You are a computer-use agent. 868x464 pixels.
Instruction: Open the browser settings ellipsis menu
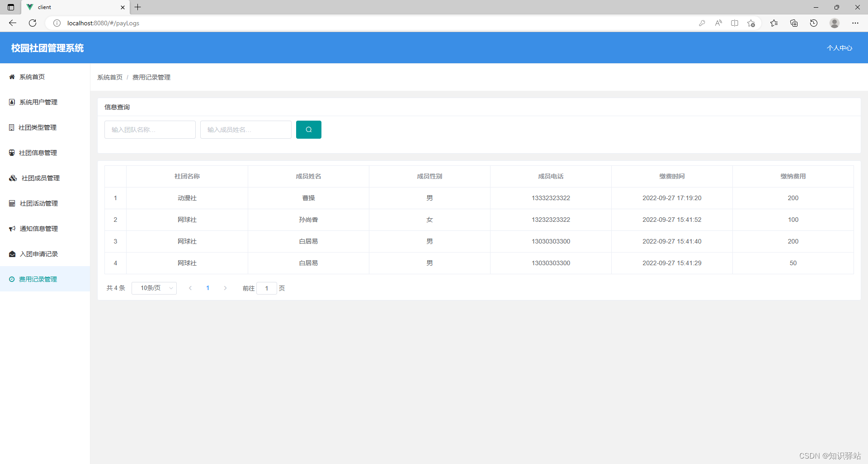(855, 23)
